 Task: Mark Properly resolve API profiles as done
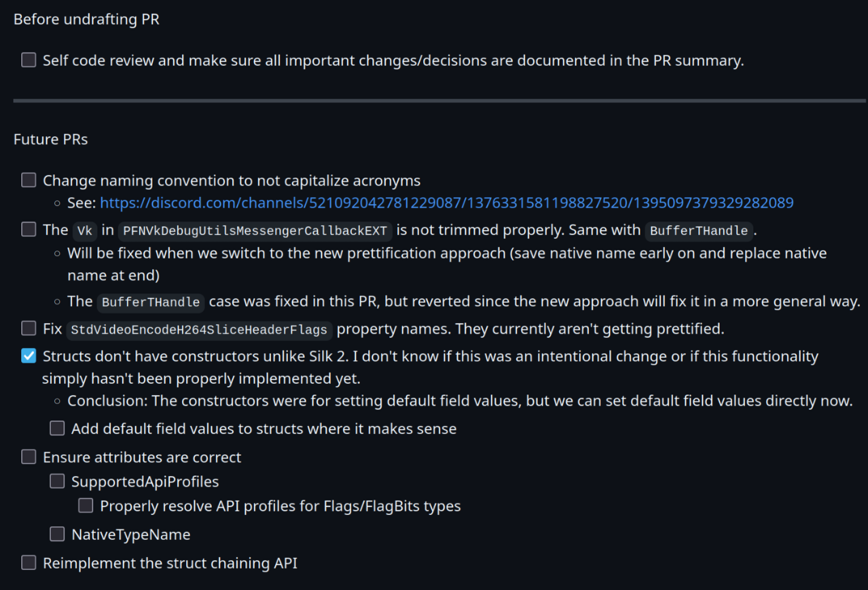tap(86, 505)
